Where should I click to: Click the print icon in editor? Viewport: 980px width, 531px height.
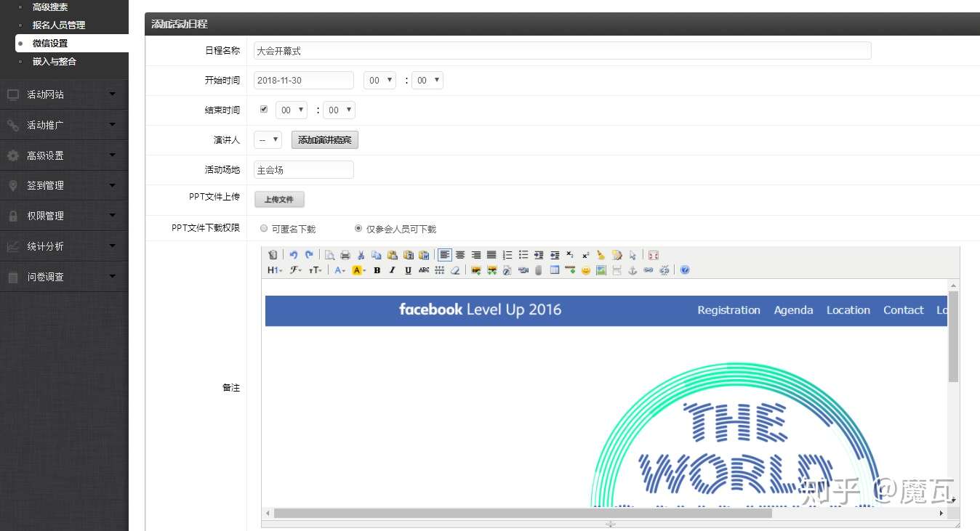point(345,255)
